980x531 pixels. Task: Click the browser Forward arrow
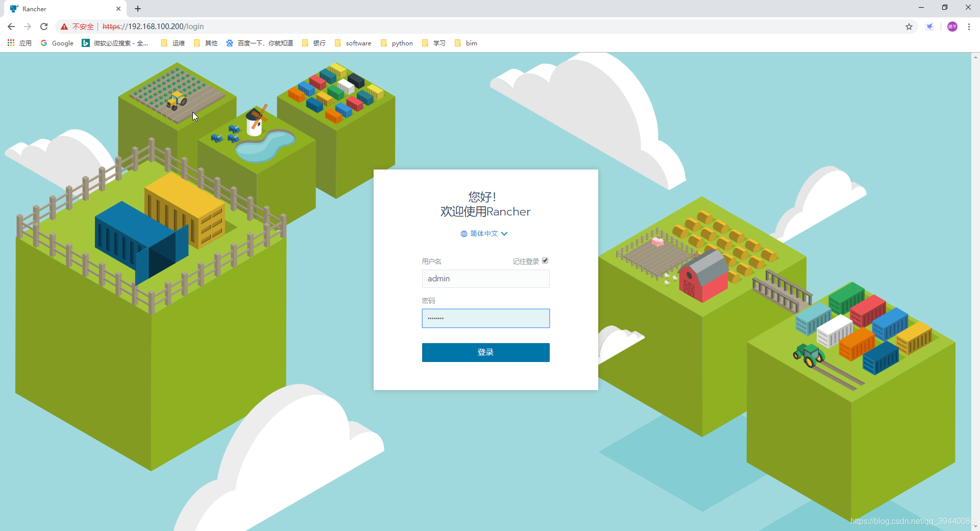28,27
